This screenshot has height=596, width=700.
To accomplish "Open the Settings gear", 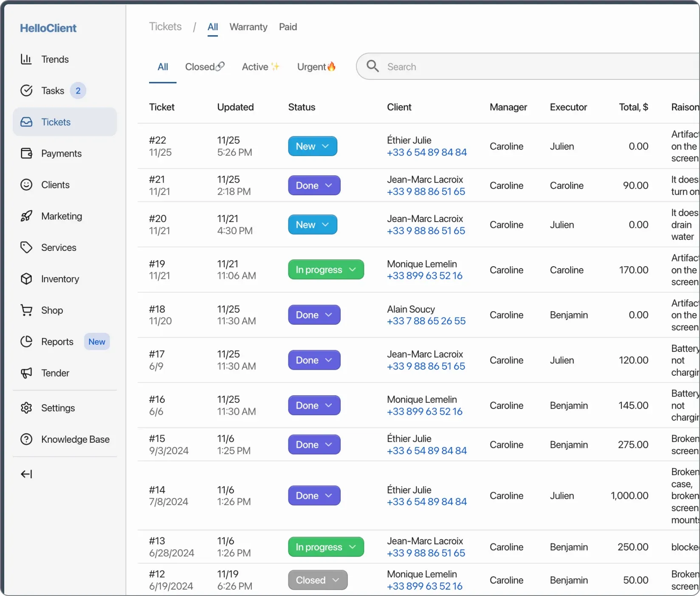I will (26, 408).
